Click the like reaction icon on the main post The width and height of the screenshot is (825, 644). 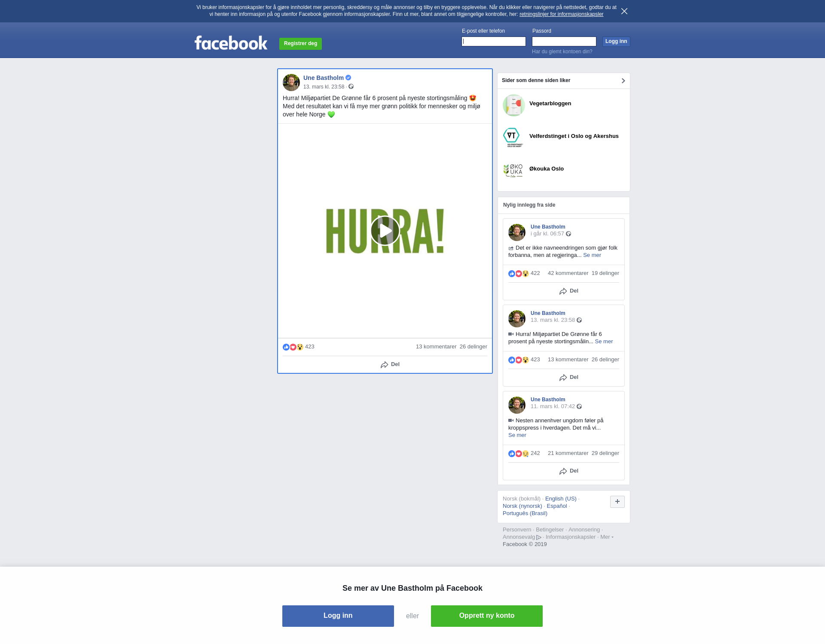click(286, 347)
